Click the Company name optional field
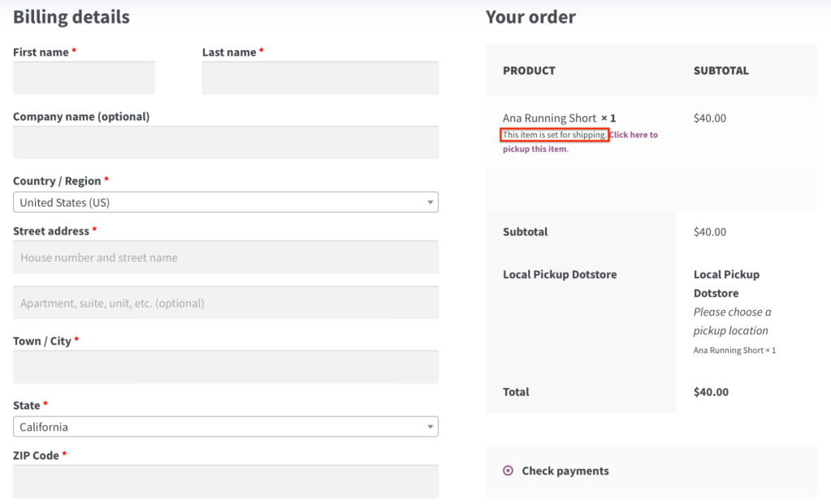The width and height of the screenshot is (831, 504). click(226, 142)
